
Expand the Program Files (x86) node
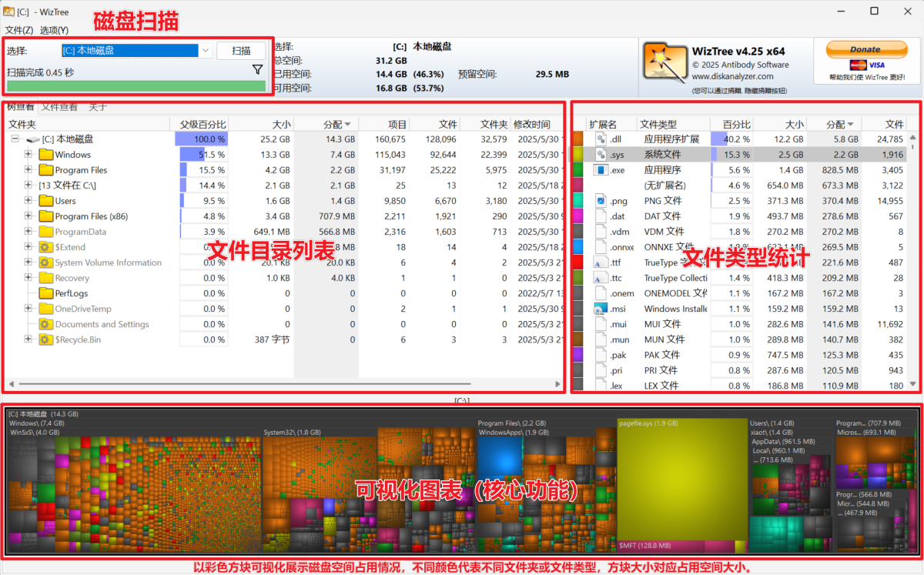(28, 216)
